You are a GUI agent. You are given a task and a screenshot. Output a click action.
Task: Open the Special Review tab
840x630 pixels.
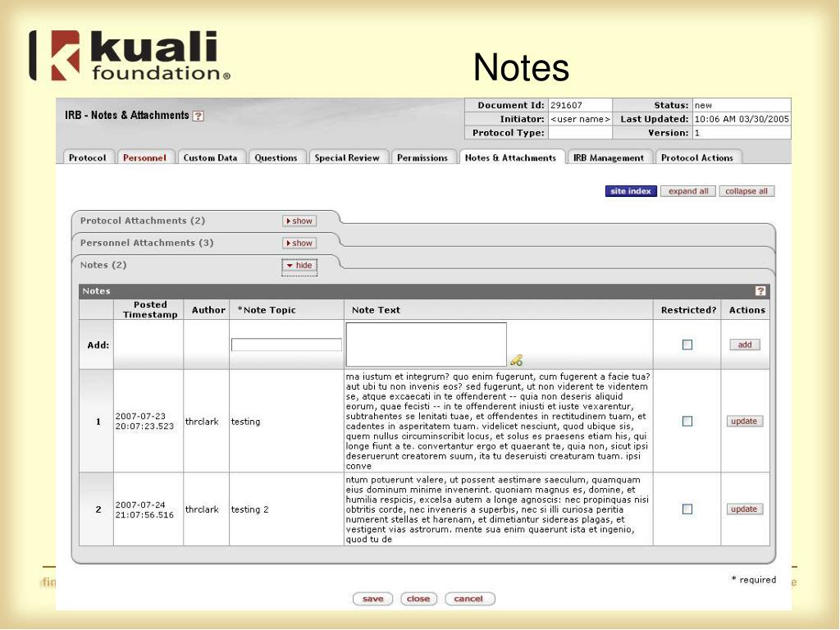pyautogui.click(x=347, y=157)
